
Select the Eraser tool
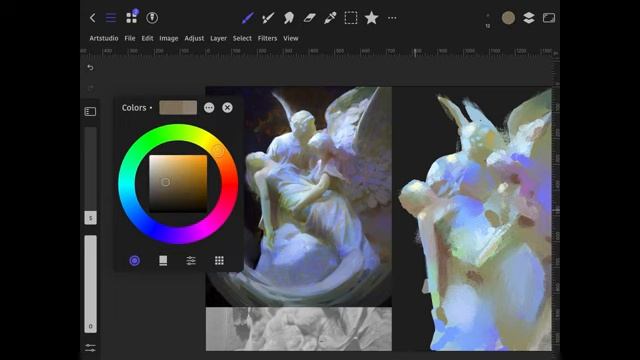click(309, 18)
